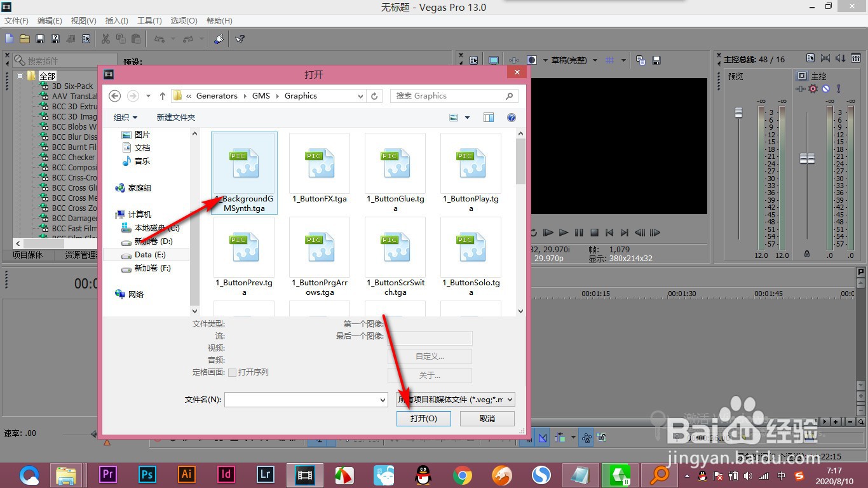Viewport: 868px width, 488px height.
Task: Click the Back arrow in Open dialog
Action: 115,96
